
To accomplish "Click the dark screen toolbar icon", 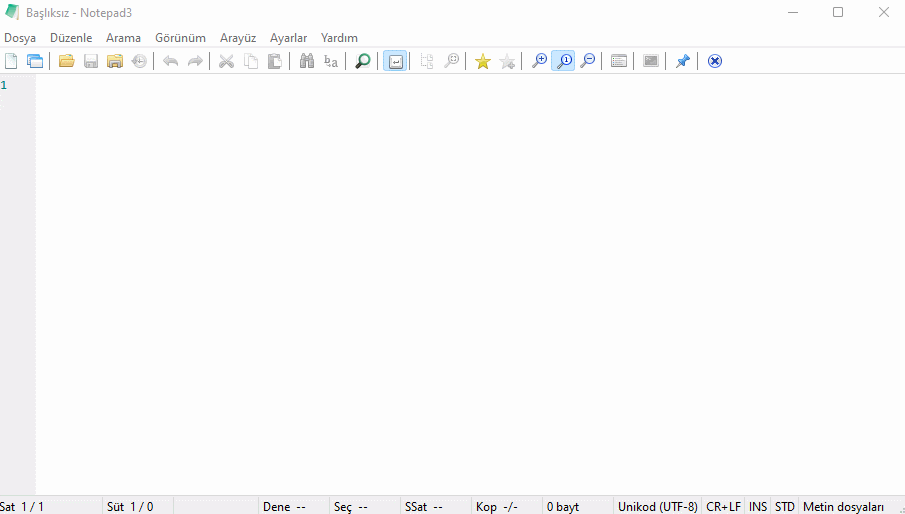I will click(x=650, y=61).
